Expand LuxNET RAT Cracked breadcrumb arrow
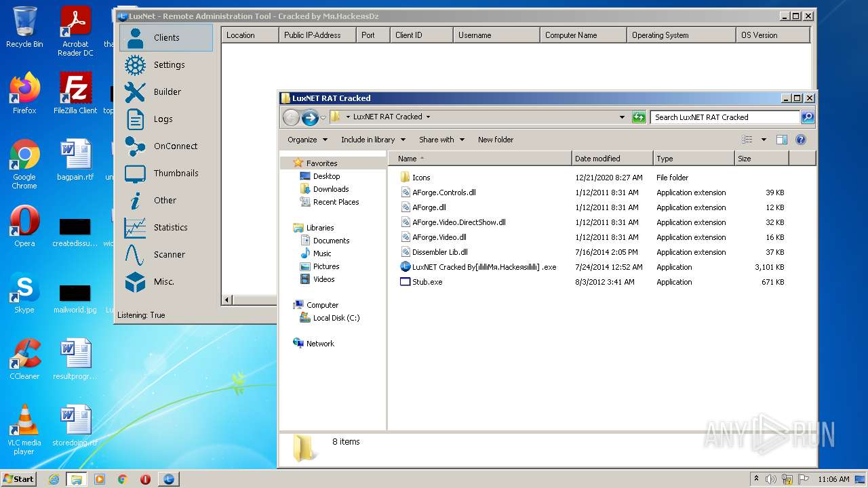This screenshot has height=488, width=868. tap(428, 117)
